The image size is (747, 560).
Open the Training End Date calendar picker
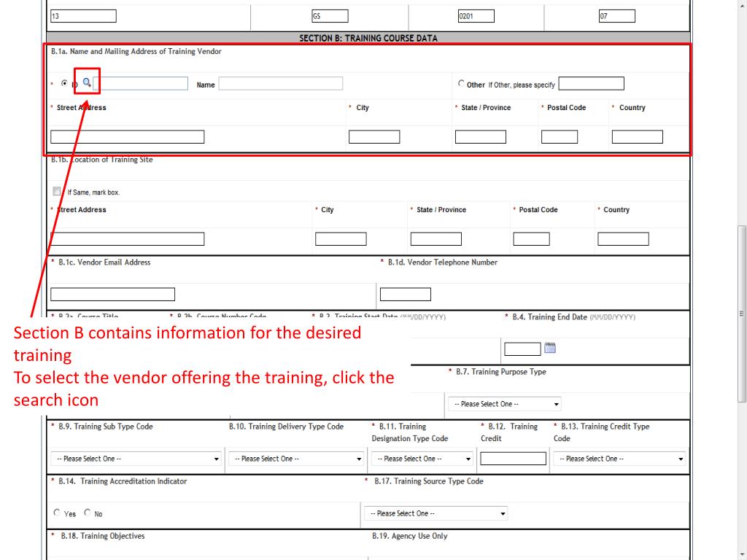coord(550,348)
